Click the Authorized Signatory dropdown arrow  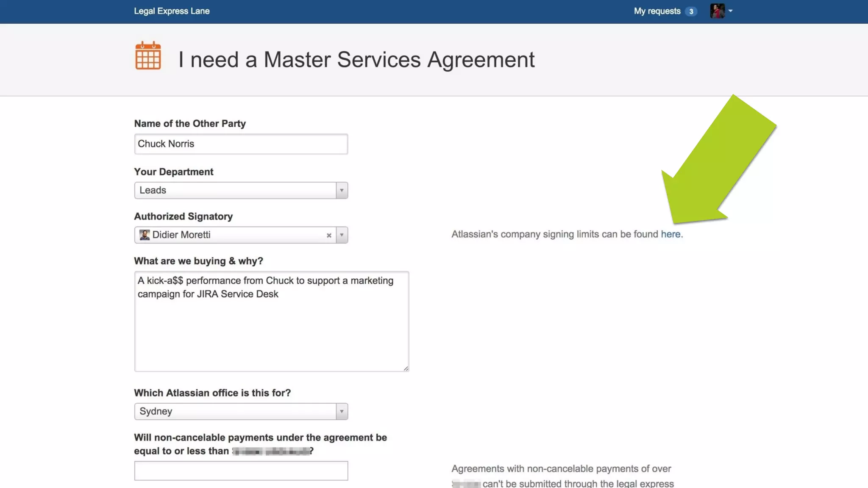(342, 235)
